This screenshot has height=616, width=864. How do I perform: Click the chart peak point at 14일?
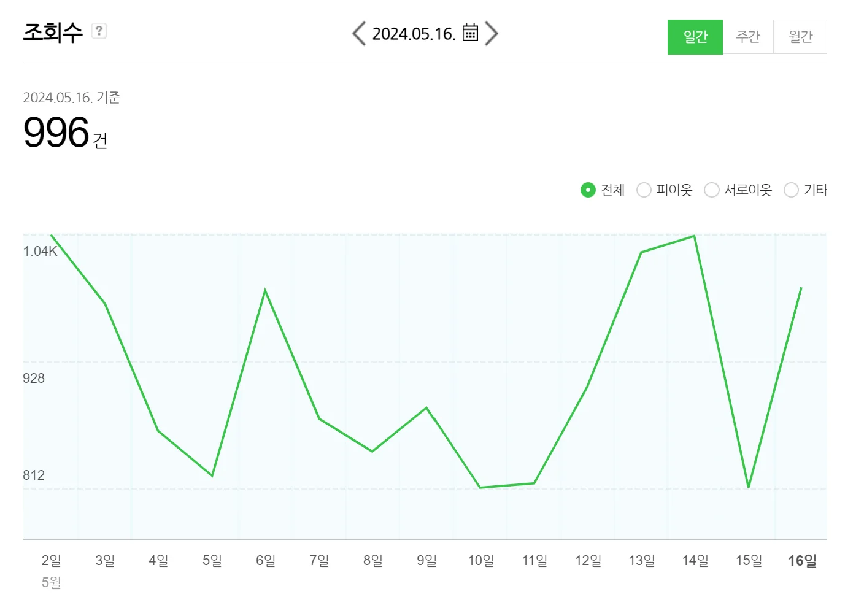tap(694, 236)
